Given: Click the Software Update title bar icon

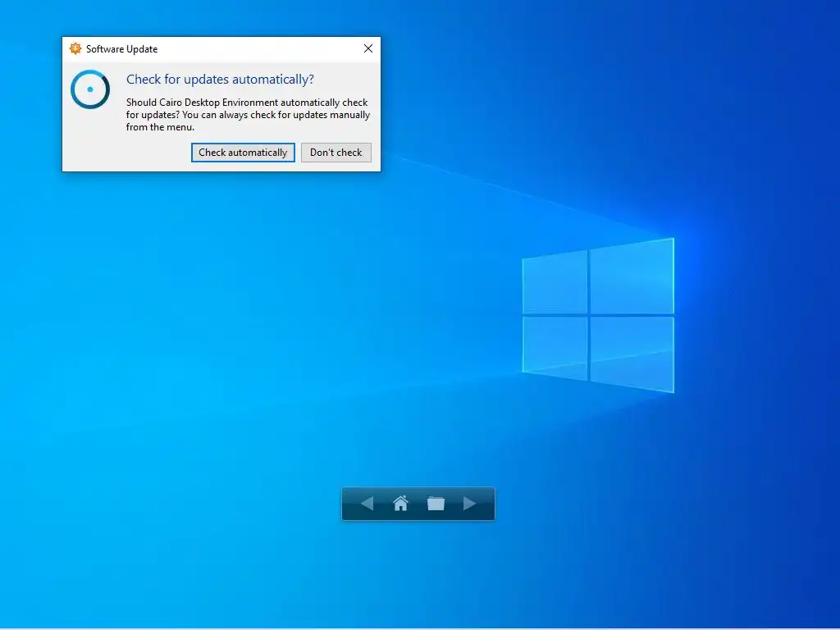Looking at the screenshot, I should [x=75, y=48].
